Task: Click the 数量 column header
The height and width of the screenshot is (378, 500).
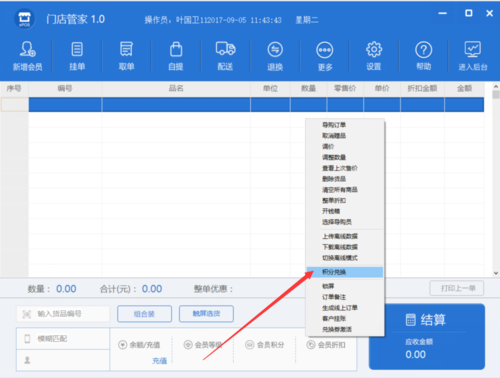Action: (308, 88)
